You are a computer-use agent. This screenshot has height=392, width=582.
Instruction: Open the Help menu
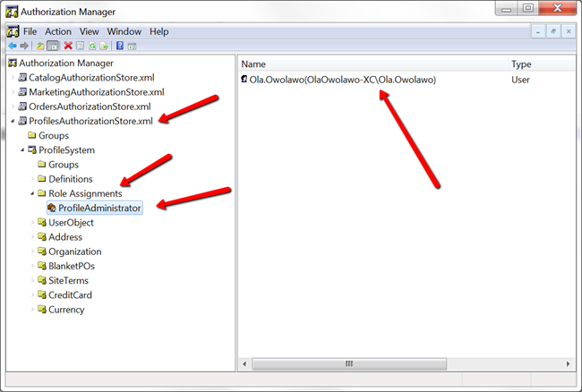coord(158,31)
